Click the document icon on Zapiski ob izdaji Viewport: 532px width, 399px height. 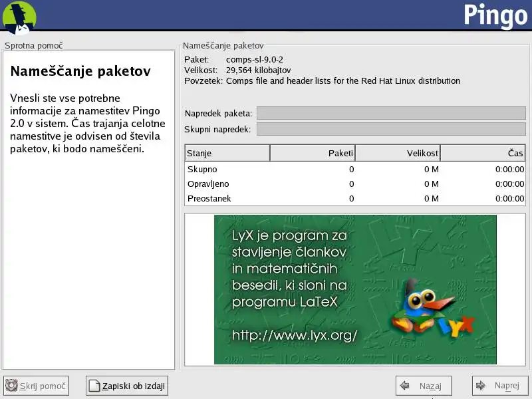pos(94,386)
